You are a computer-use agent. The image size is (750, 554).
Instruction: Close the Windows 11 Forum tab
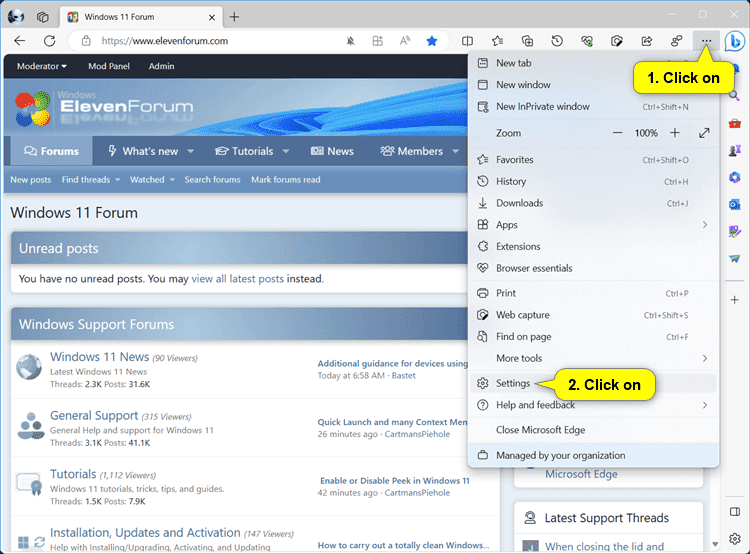(x=212, y=17)
